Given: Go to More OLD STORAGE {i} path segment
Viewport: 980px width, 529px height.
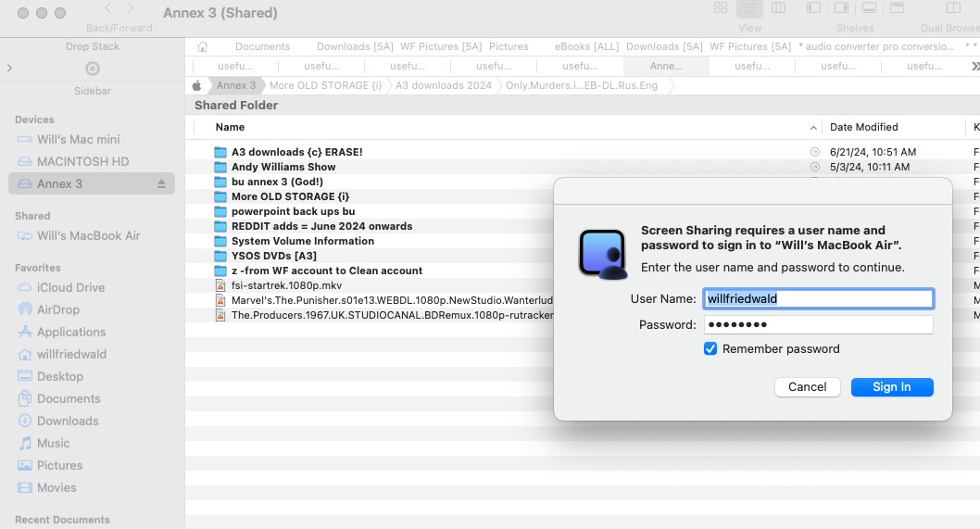Looking at the screenshot, I should (x=326, y=85).
